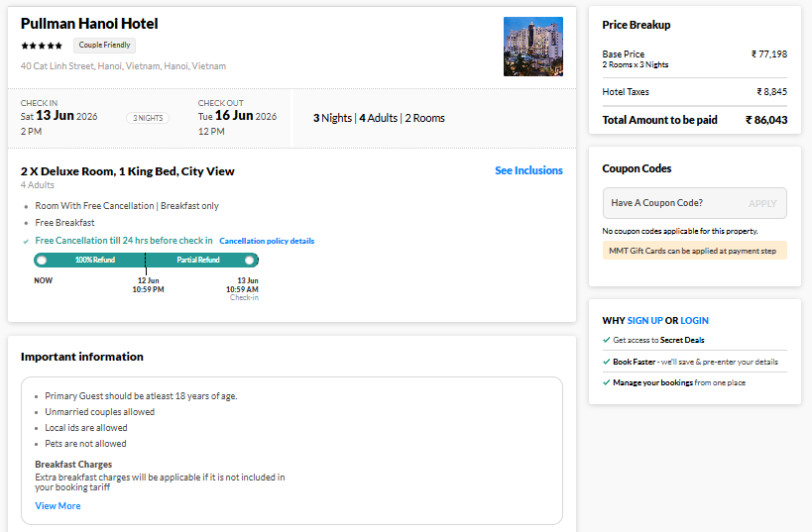Click the 'Price Breakup' heading
The image size is (812, 532).
(x=636, y=25)
